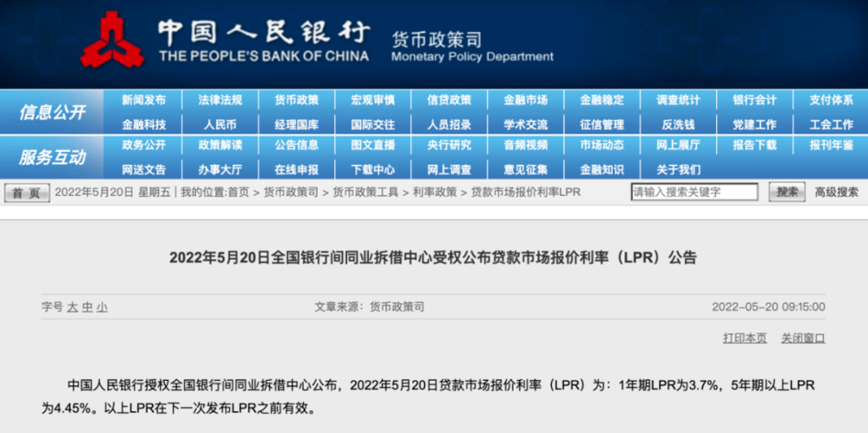
Task: Set font size to small 小
Action: [x=102, y=307]
